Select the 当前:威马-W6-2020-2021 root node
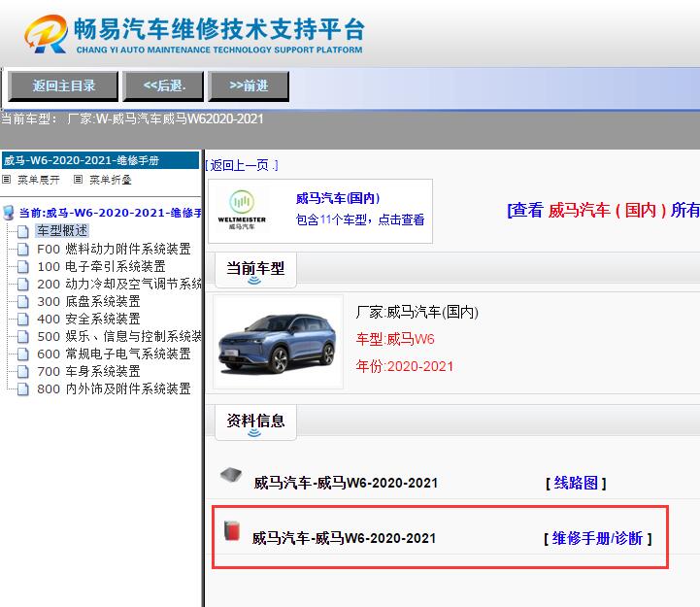This screenshot has width=700, height=607. coord(111,213)
